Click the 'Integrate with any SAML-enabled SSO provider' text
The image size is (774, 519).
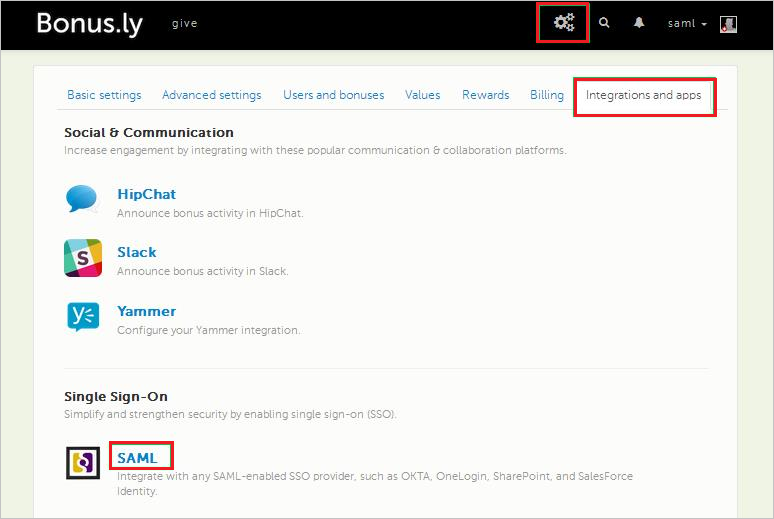(x=375, y=483)
